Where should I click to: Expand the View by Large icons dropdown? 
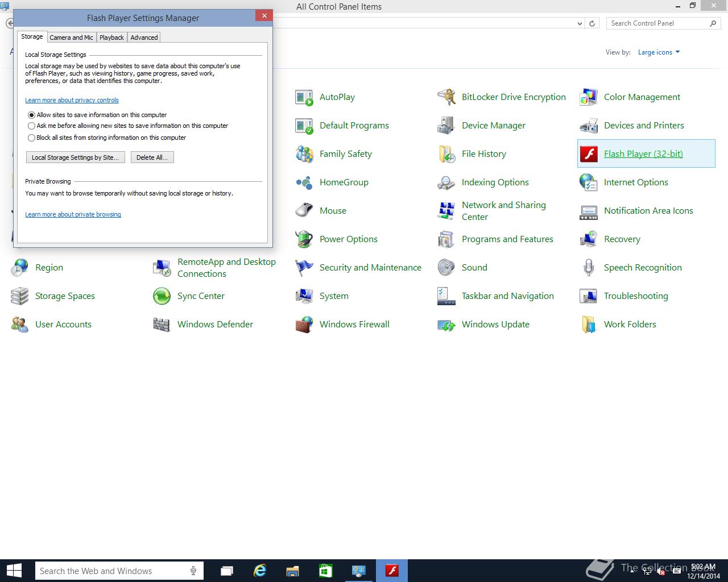659,52
